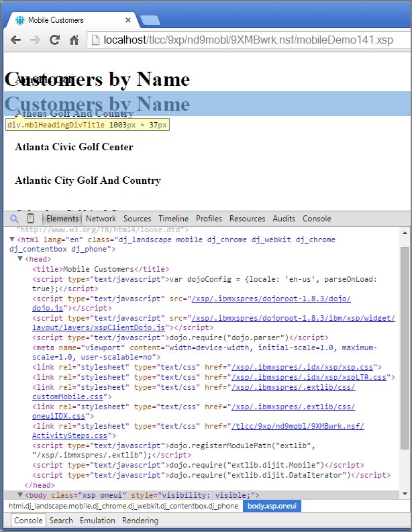
Task: Select the dojo.registerModulePath script line
Action: (x=174, y=450)
